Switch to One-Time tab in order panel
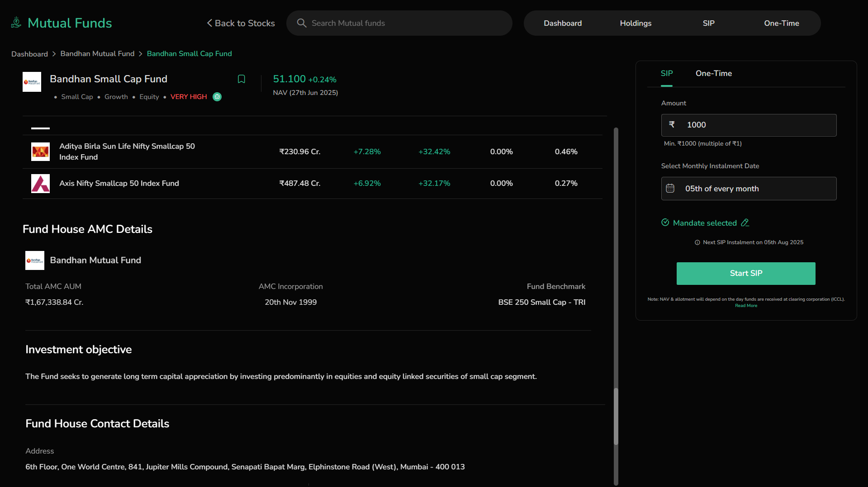 714,73
